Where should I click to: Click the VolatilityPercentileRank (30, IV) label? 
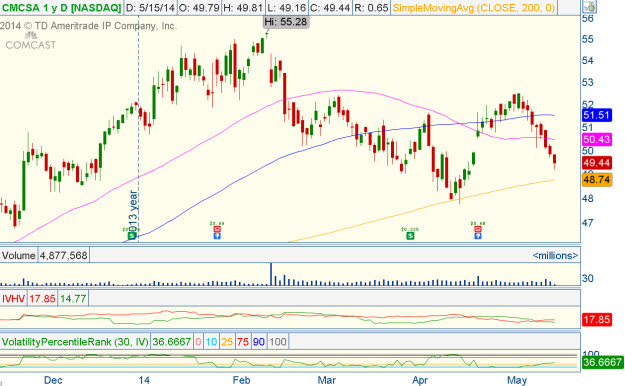point(75,342)
